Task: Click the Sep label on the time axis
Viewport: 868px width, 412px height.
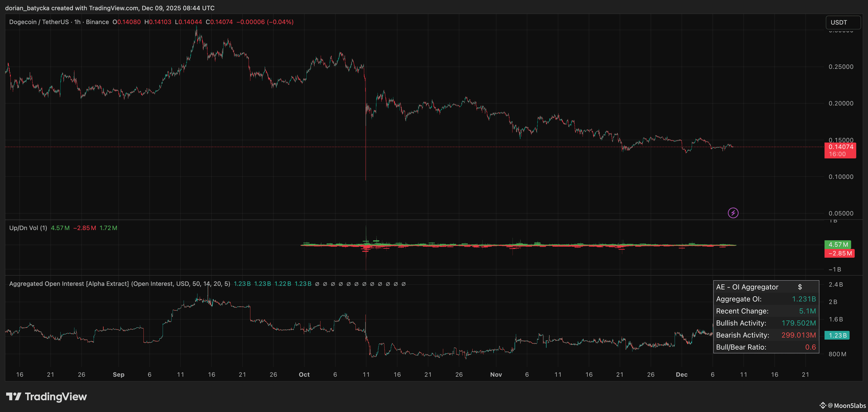Action: (x=118, y=374)
